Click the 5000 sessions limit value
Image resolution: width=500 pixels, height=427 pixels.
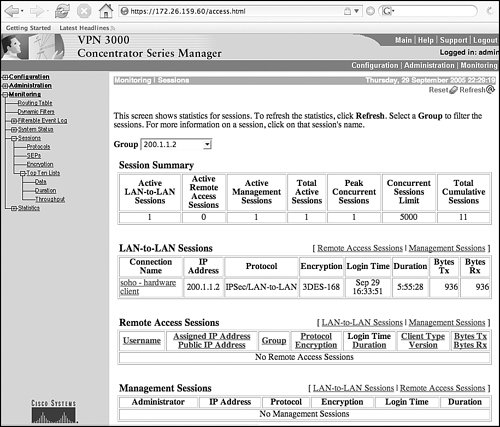point(409,217)
